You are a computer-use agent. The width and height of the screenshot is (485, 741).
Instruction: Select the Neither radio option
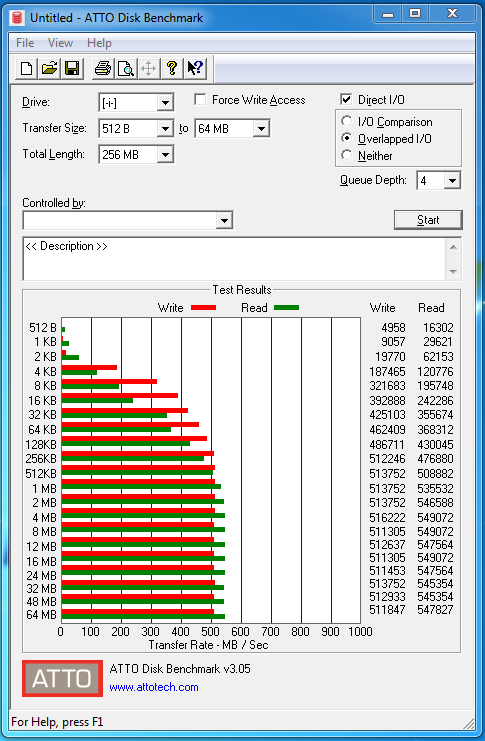(346, 155)
